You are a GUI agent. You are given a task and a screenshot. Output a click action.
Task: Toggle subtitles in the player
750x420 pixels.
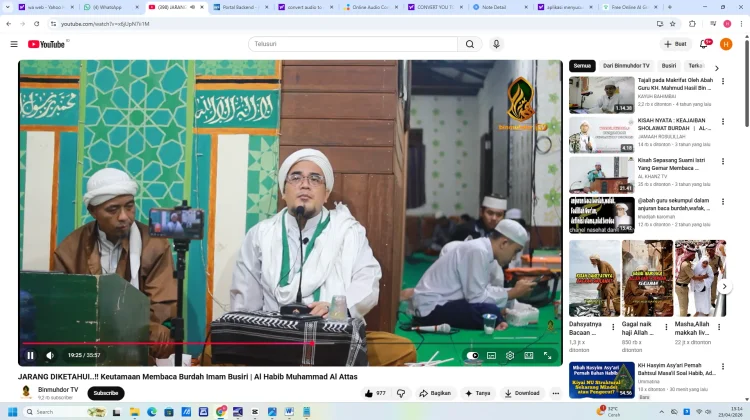(491, 355)
